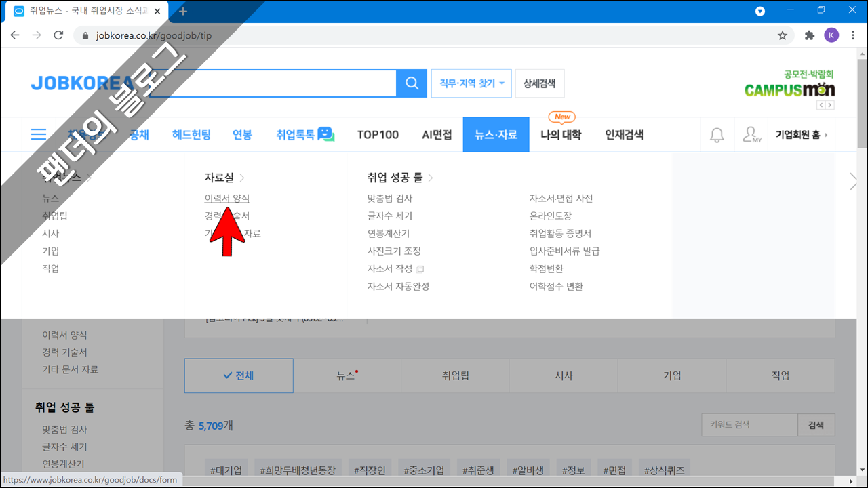Select the 뉴스·자료 menu tab
This screenshot has height=488, width=868.
496,134
